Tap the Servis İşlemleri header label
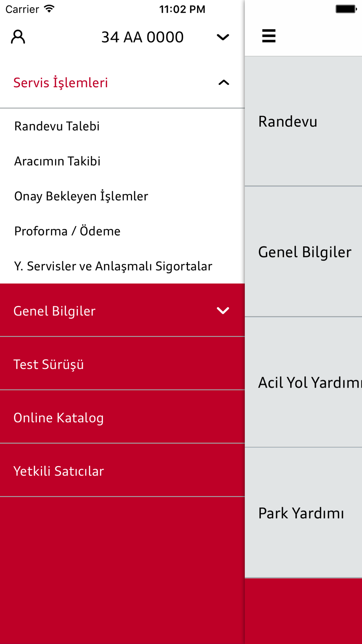 (60, 83)
